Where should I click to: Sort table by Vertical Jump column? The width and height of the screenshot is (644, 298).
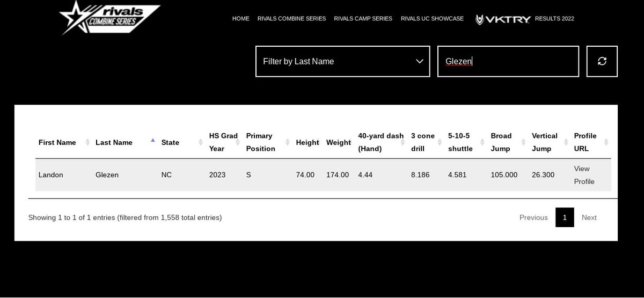[x=550, y=142]
